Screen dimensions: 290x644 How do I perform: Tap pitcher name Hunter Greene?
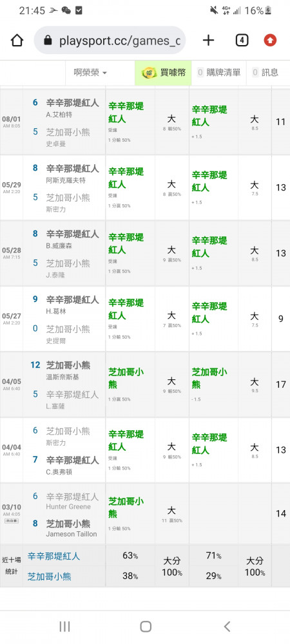[x=68, y=507]
